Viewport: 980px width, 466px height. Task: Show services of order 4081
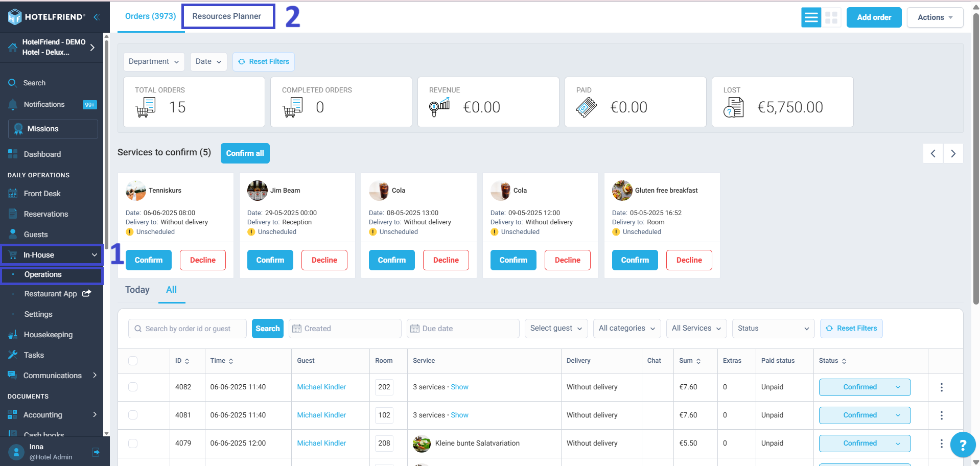pyautogui.click(x=459, y=415)
